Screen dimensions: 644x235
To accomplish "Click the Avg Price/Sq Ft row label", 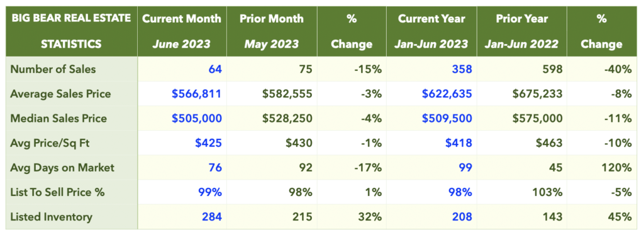I will [x=52, y=143].
